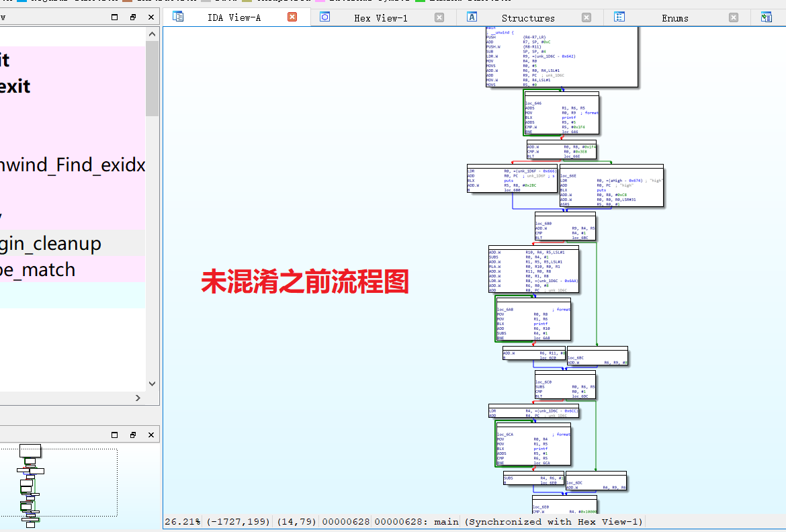The height and width of the screenshot is (532, 786).
Task: Click the puts block left of loc_66E
Action: click(513, 179)
